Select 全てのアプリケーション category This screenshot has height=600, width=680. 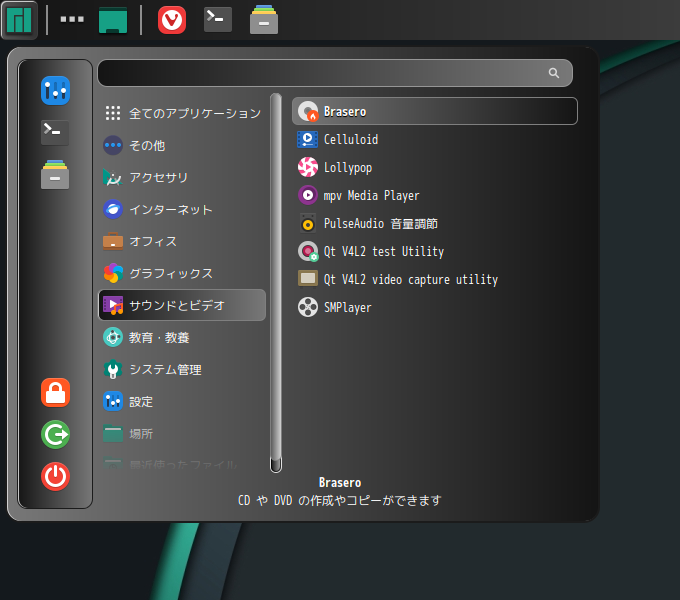point(182,113)
